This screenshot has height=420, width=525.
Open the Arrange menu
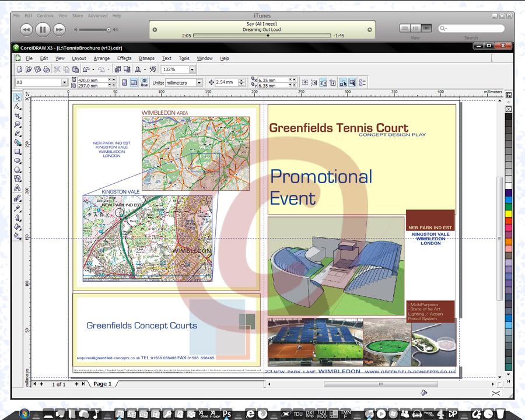[x=101, y=58]
